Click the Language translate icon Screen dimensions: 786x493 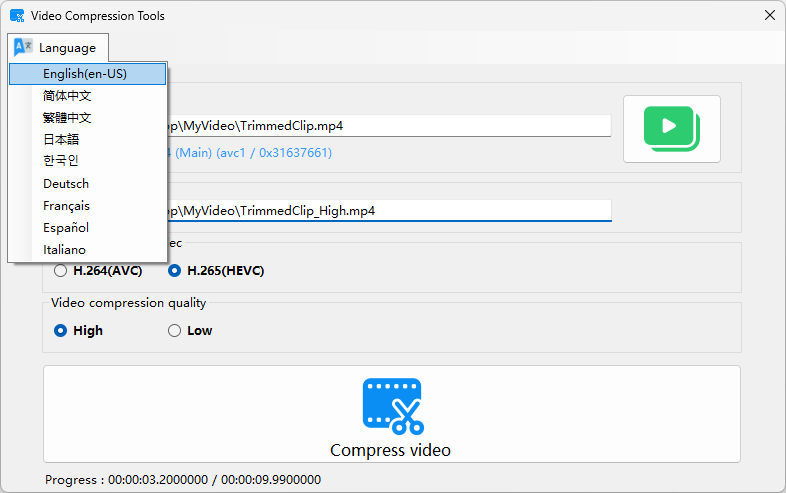[x=23, y=47]
